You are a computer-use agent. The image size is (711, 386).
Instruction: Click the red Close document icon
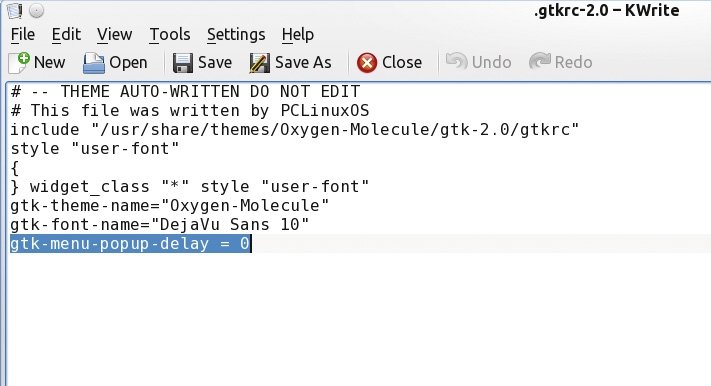pyautogui.click(x=367, y=63)
